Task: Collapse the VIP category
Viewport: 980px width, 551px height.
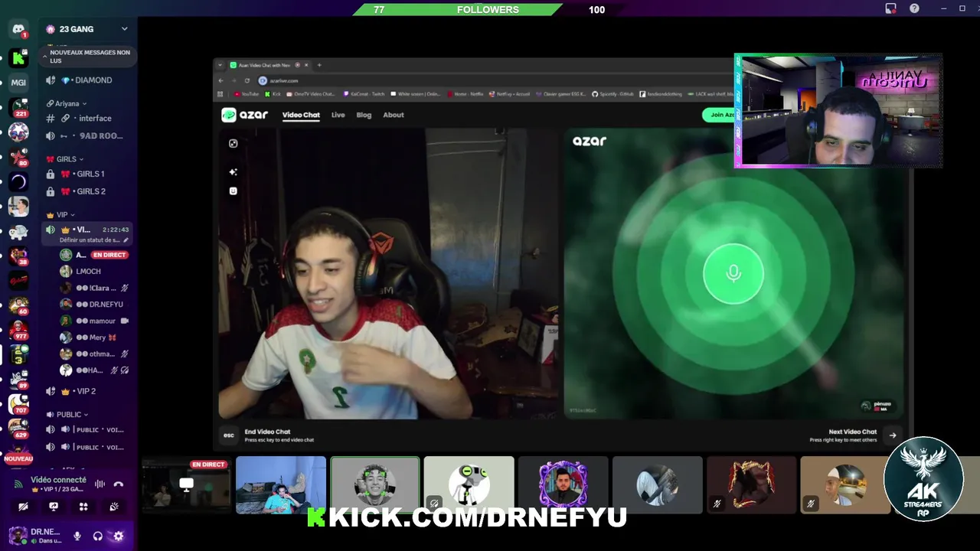Action: pyautogui.click(x=61, y=215)
